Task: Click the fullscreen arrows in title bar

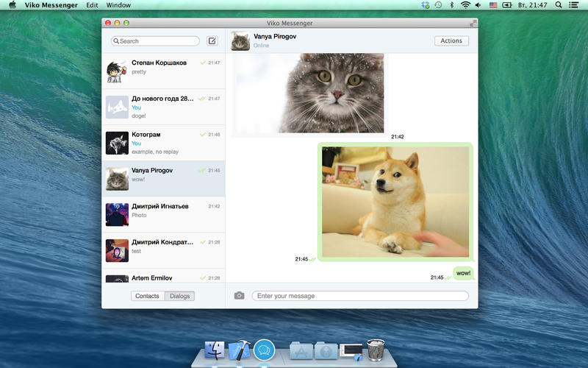Action: pyautogui.click(x=473, y=23)
